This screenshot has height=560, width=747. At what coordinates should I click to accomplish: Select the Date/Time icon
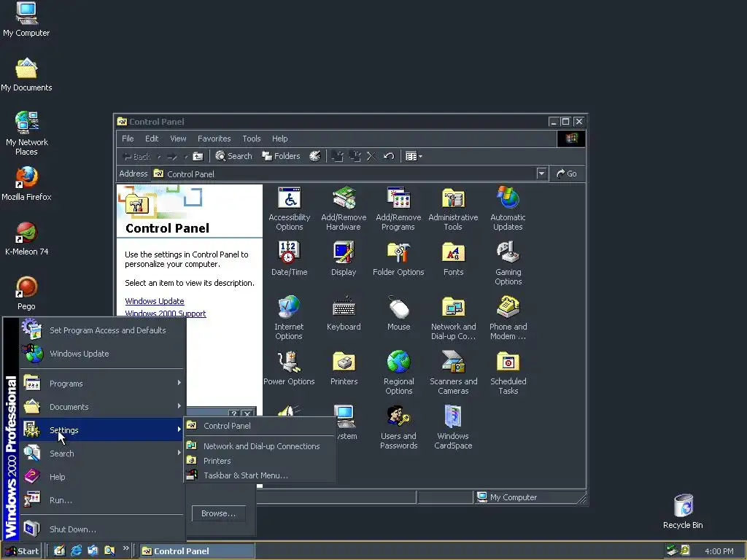click(289, 259)
